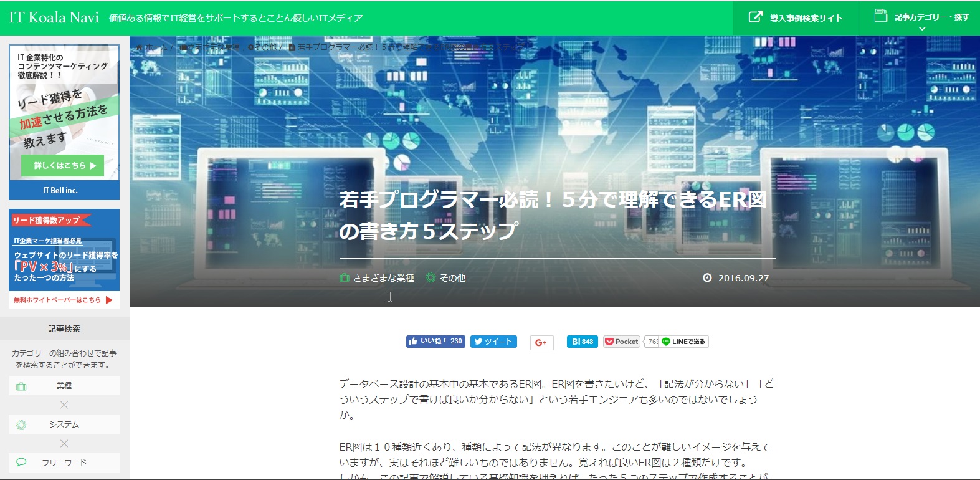This screenshot has width=980, height=480.
Task: Open the リード獲得数アップ banner ad
Action: click(x=64, y=249)
